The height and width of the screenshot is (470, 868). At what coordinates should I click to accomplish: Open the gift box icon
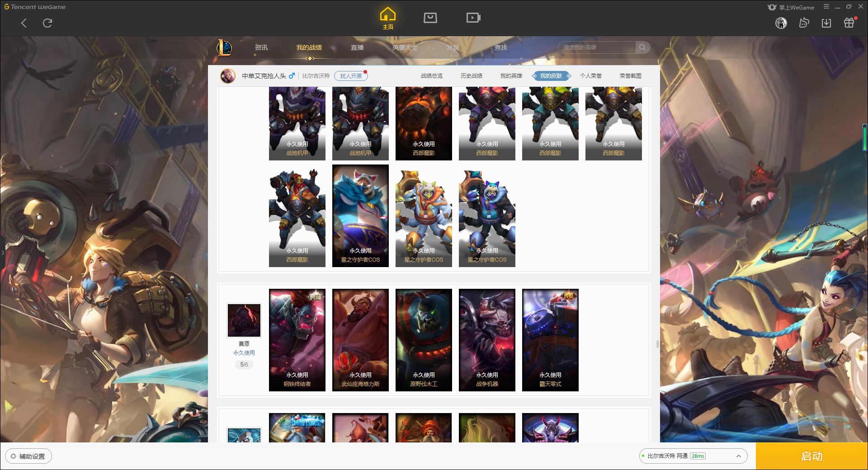(849, 23)
